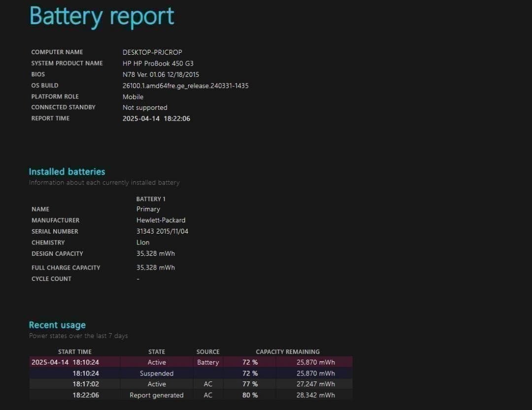Screen dimensions: 532x410
Task: Click the Recent usage section heading
Action: [x=57, y=325]
